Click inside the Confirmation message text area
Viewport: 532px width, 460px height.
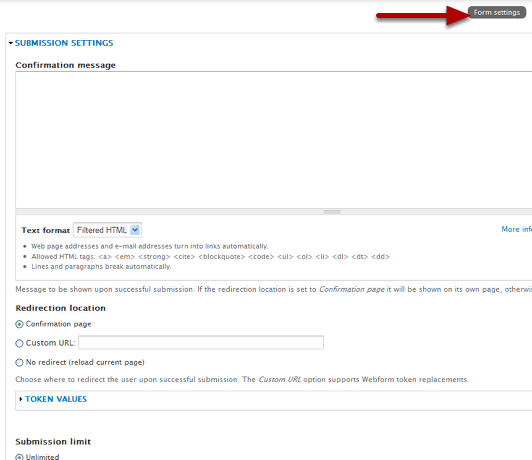273,140
